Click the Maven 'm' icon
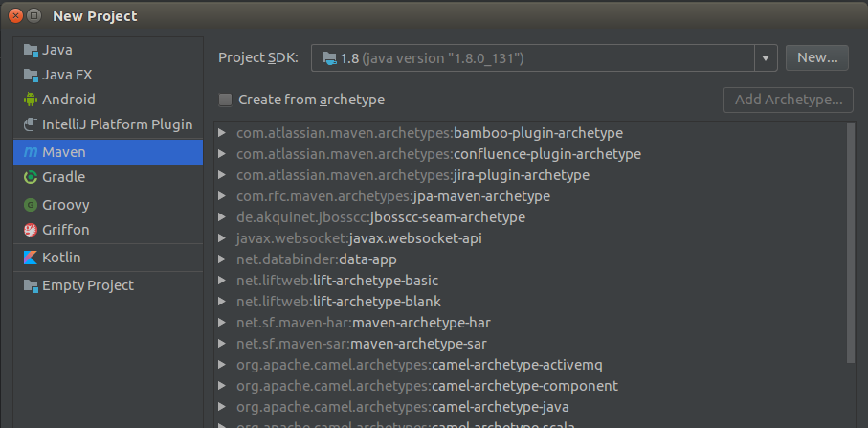The image size is (868, 428). (31, 152)
